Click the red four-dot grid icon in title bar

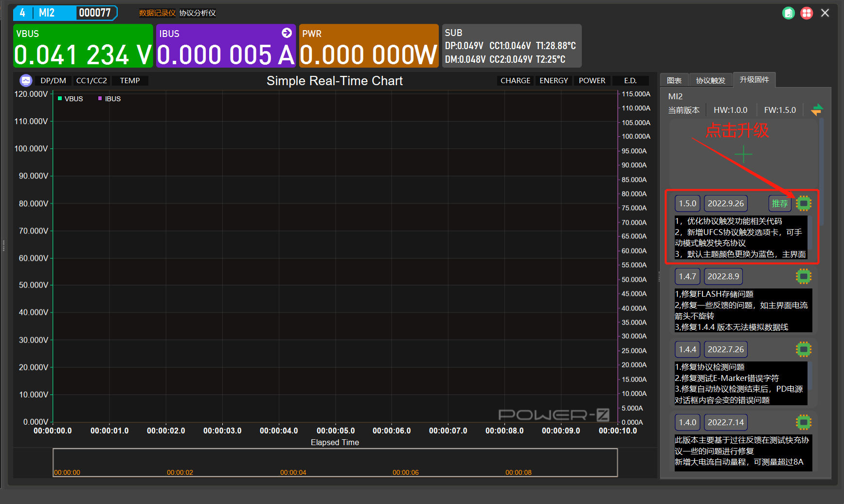click(x=807, y=13)
